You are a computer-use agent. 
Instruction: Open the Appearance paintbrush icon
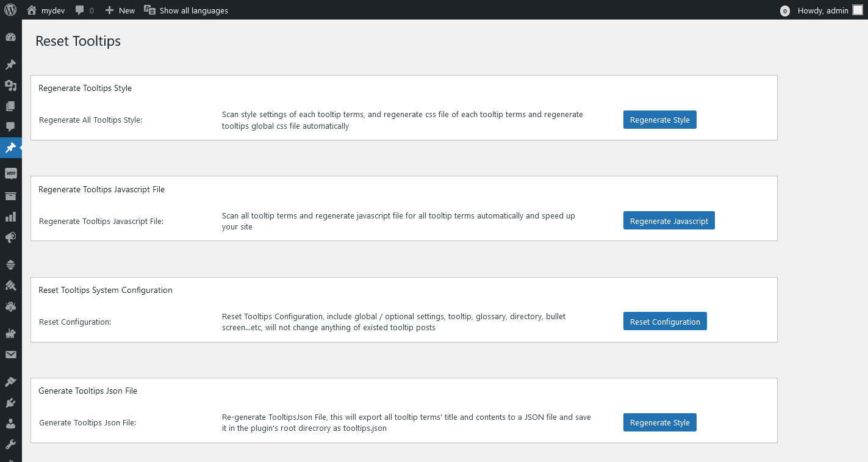click(x=10, y=382)
